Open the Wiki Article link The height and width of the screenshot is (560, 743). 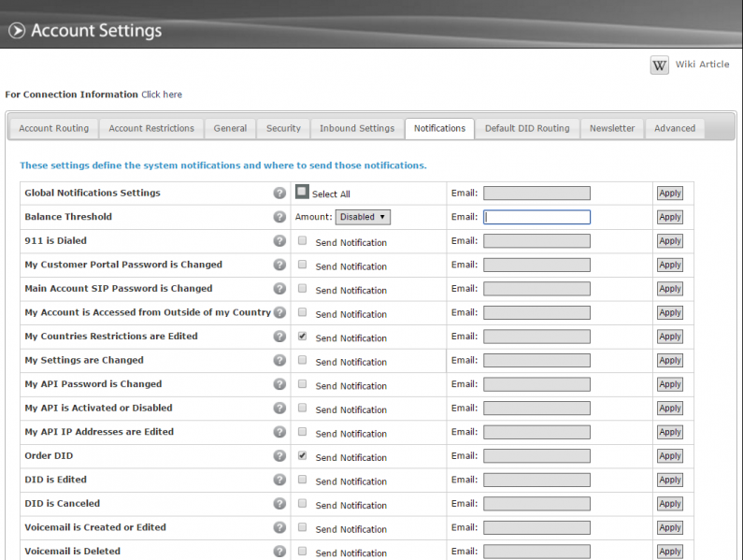pos(702,65)
